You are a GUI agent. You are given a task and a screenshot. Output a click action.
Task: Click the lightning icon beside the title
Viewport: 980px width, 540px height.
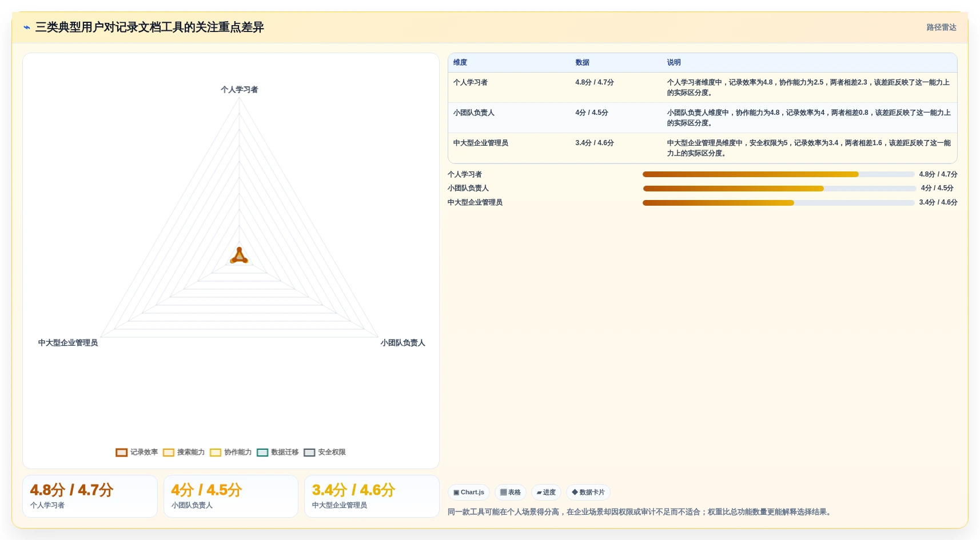pyautogui.click(x=27, y=27)
